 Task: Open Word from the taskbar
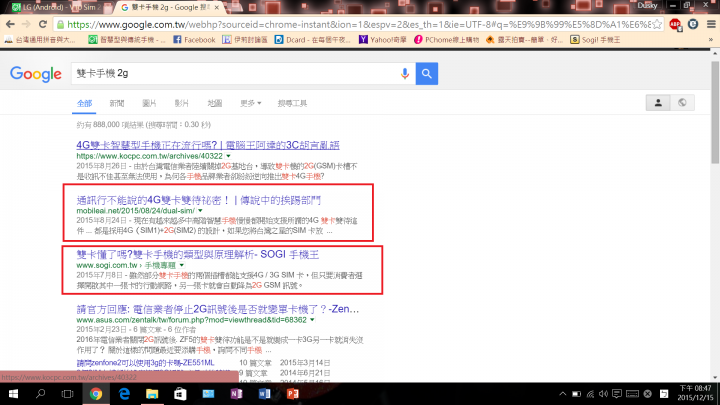tap(264, 394)
